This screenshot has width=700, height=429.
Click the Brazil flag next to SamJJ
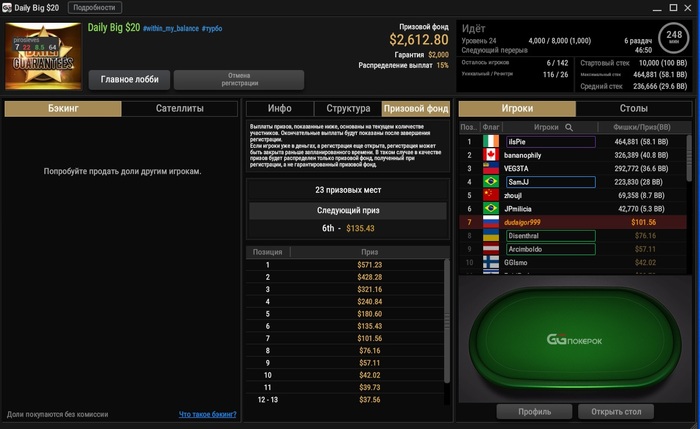tap(491, 182)
